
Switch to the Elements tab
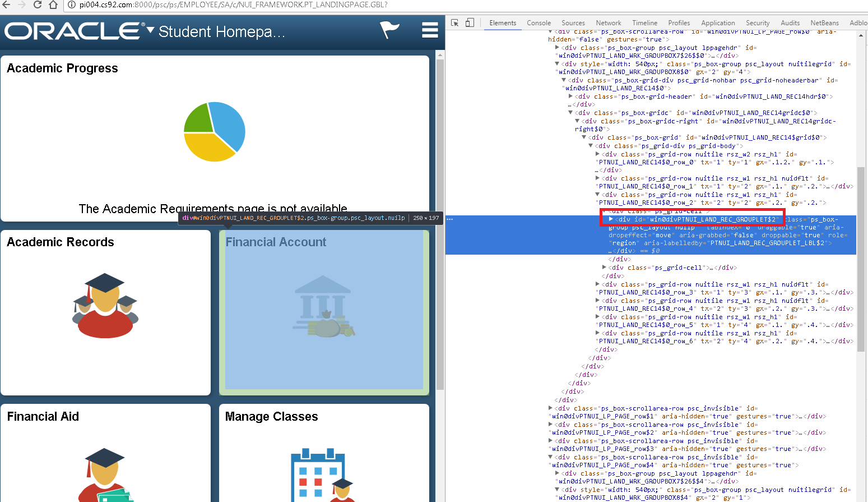click(503, 23)
